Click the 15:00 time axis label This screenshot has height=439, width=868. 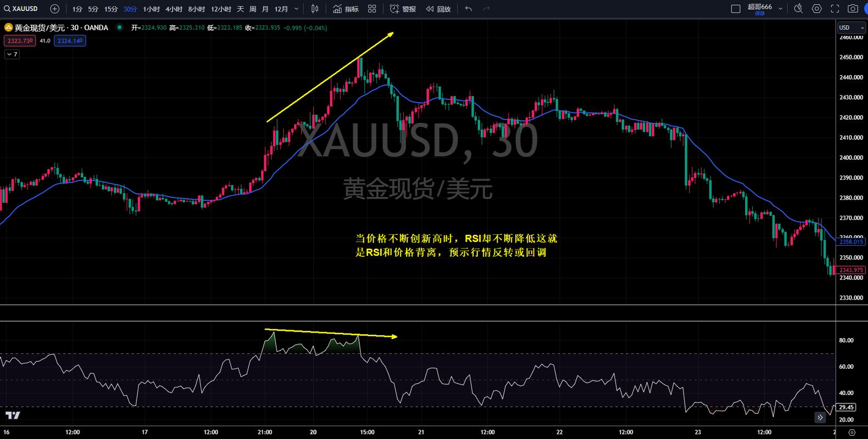367,432
